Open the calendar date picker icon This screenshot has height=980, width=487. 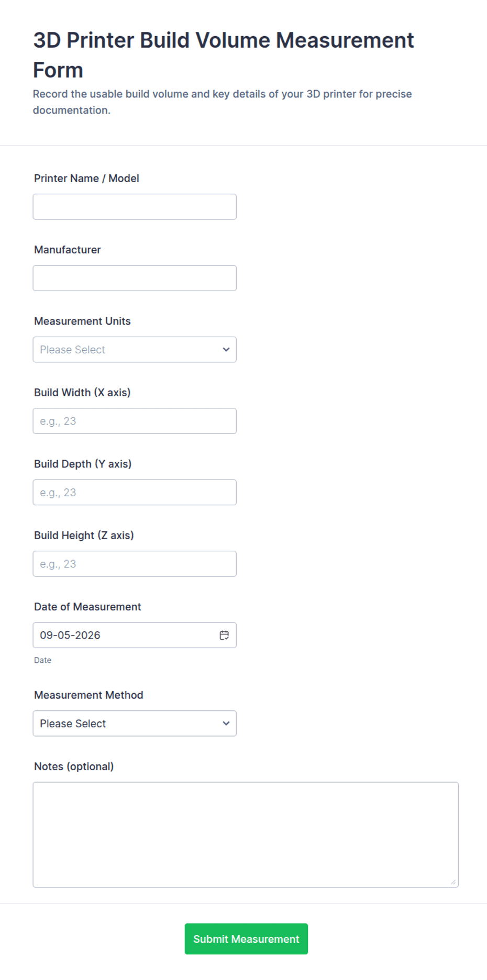(224, 635)
